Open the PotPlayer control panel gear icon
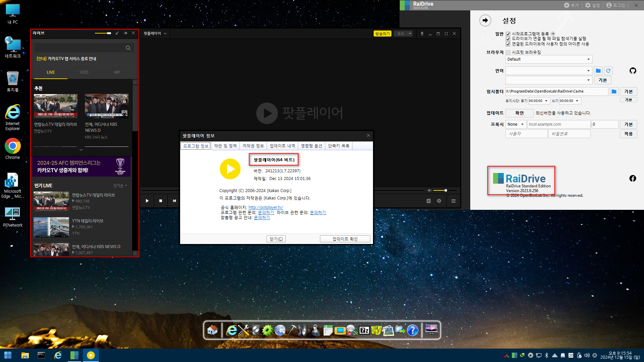Screen dimensions: 644x362 (439, 201)
